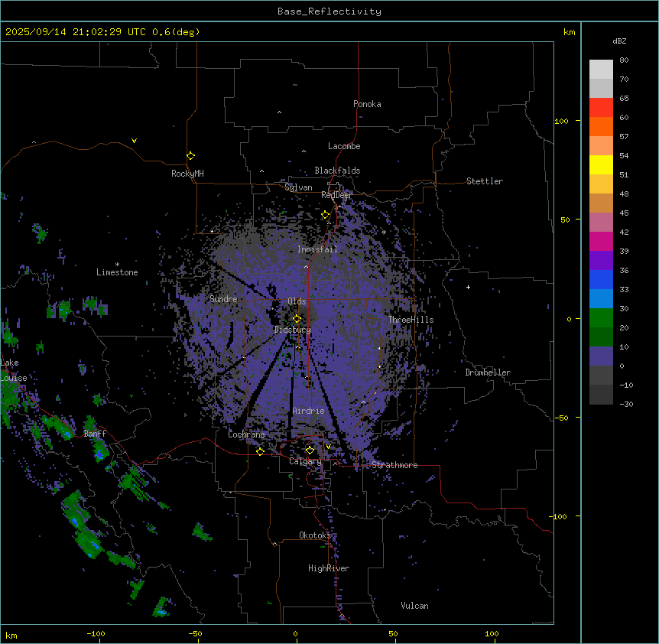The width and height of the screenshot is (659, 644).
Task: Click the Lacombe city label
Action: click(x=344, y=146)
